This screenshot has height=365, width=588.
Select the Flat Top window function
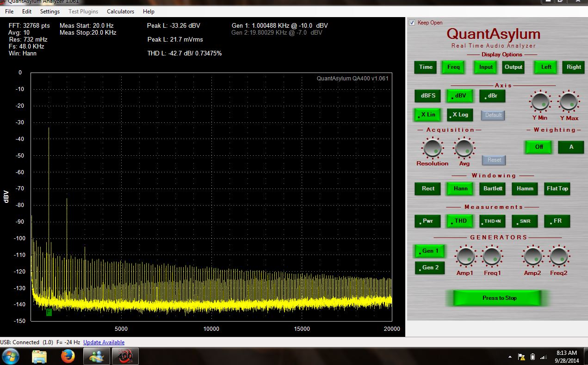(x=557, y=189)
